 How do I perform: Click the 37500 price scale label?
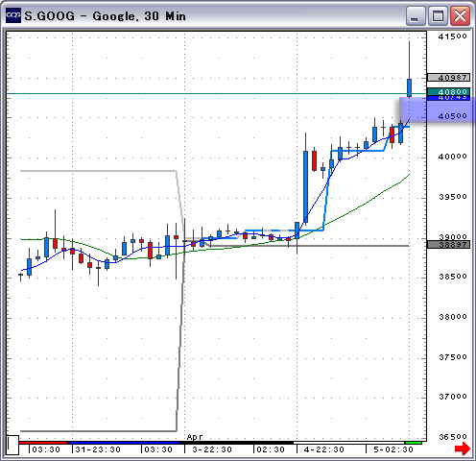pyautogui.click(x=452, y=356)
